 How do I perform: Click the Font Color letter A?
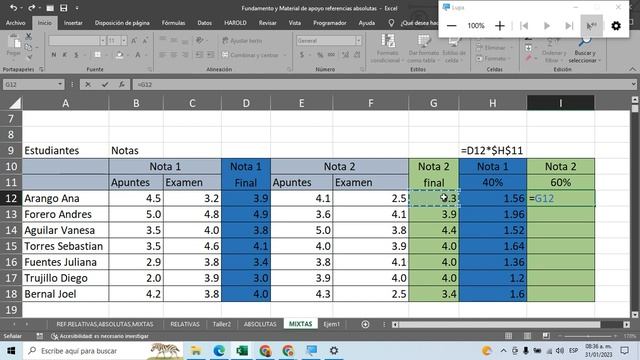point(138,55)
